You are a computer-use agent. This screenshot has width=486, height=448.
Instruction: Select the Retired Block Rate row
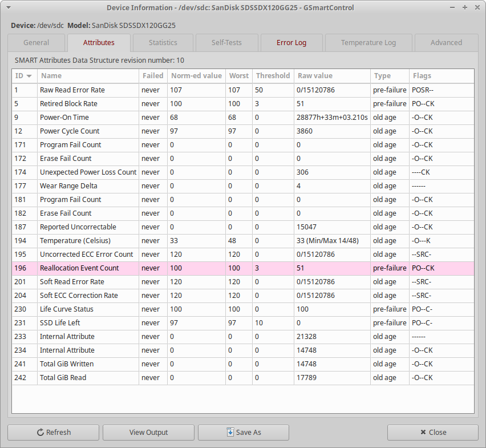coord(243,104)
